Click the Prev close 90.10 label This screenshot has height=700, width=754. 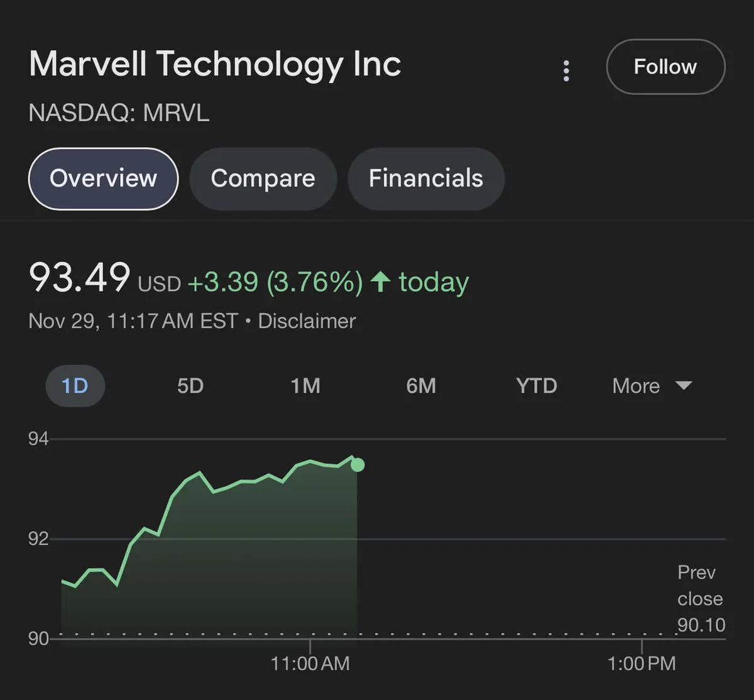(700, 598)
